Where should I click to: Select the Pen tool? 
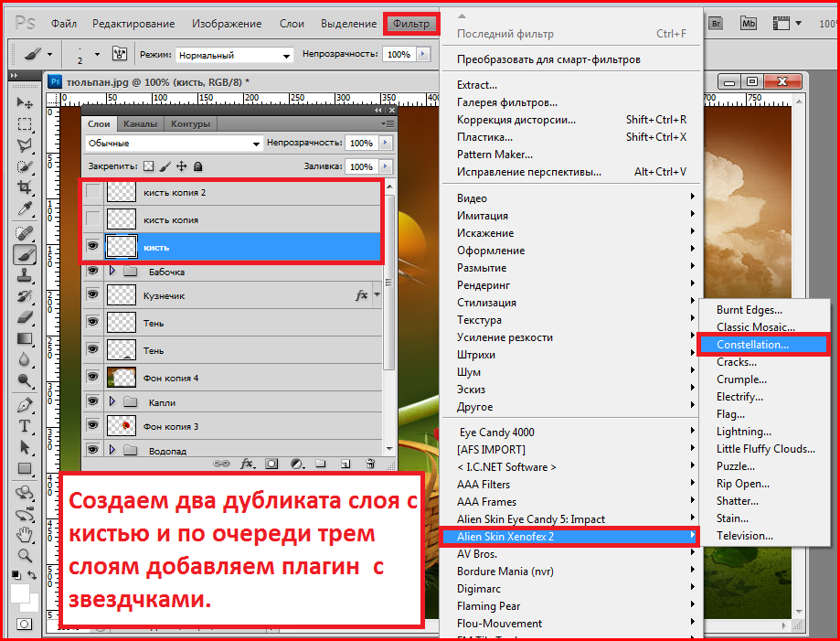tap(24, 405)
